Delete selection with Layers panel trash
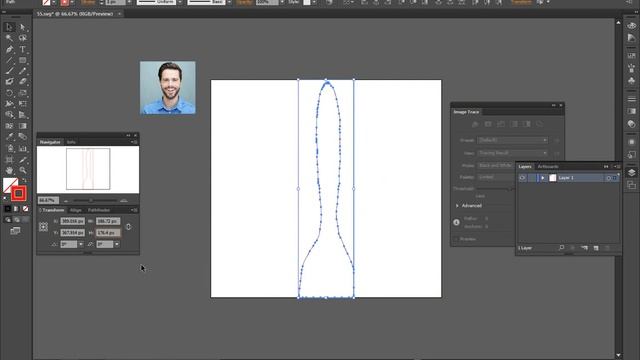The height and width of the screenshot is (360, 640). (x=607, y=248)
